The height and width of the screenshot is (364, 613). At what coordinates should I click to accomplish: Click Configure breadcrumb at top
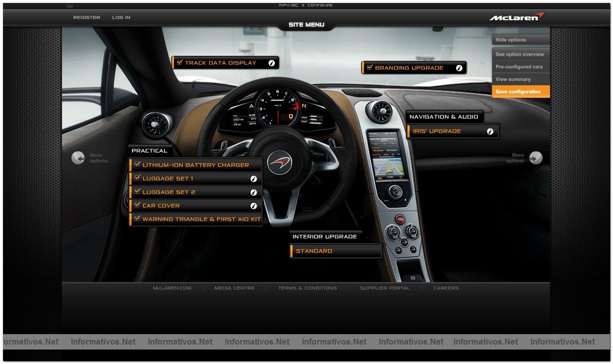(x=320, y=5)
